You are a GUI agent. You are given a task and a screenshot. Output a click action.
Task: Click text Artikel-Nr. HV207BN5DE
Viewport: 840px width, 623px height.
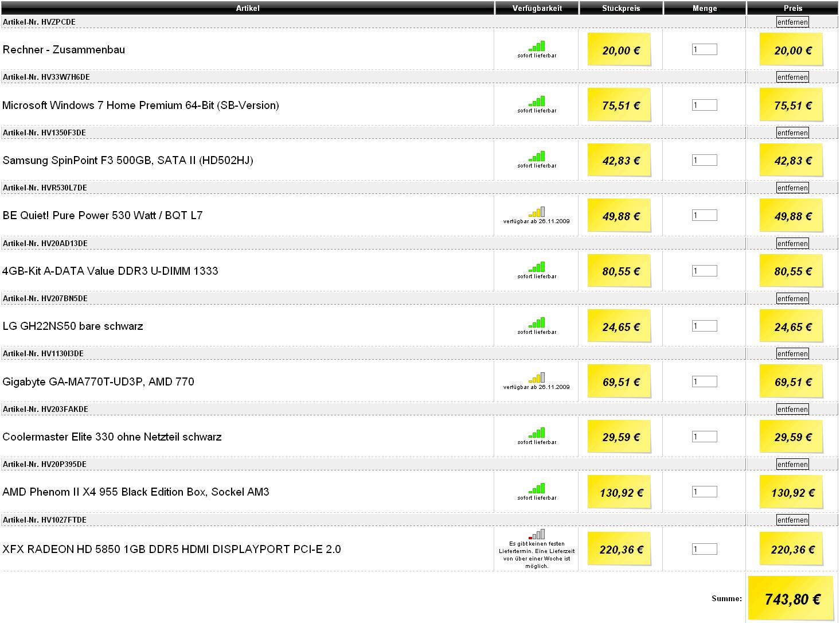[x=45, y=298]
